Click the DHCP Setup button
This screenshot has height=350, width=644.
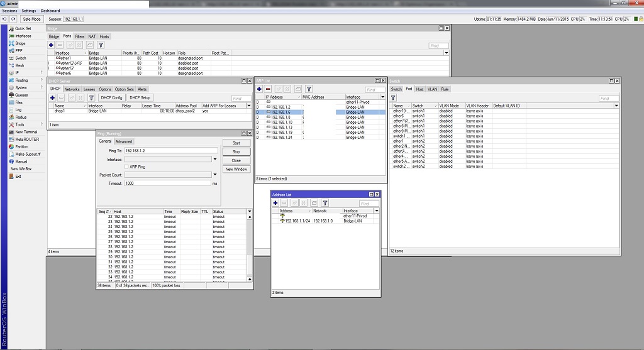(x=140, y=97)
